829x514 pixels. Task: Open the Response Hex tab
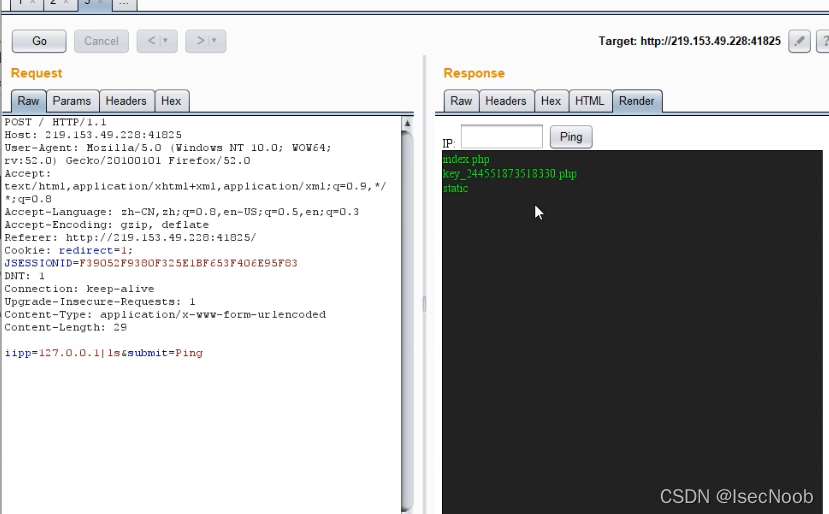coord(551,101)
